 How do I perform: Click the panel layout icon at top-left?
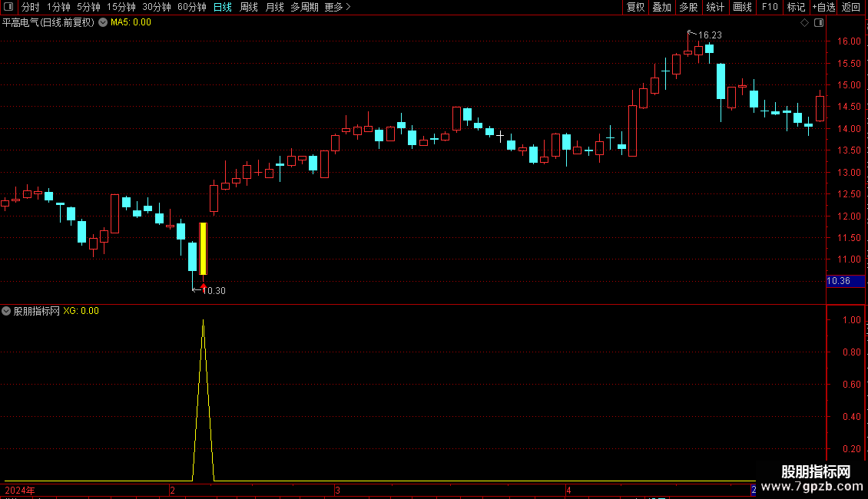pyautogui.click(x=8, y=7)
